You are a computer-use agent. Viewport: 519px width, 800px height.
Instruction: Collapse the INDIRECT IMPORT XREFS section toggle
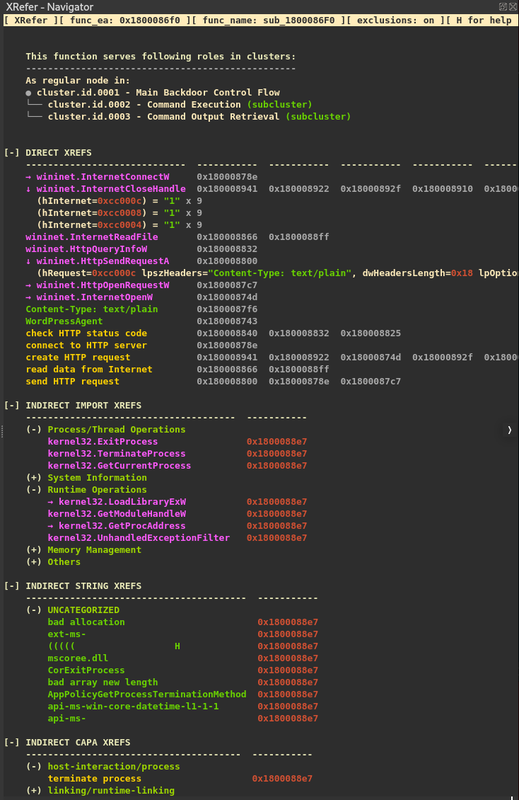(x=11, y=405)
